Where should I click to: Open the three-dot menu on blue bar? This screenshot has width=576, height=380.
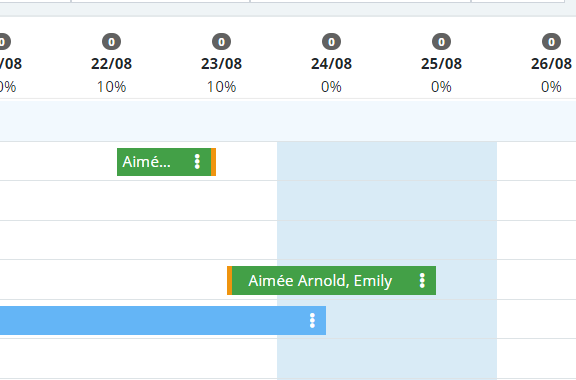click(x=312, y=320)
